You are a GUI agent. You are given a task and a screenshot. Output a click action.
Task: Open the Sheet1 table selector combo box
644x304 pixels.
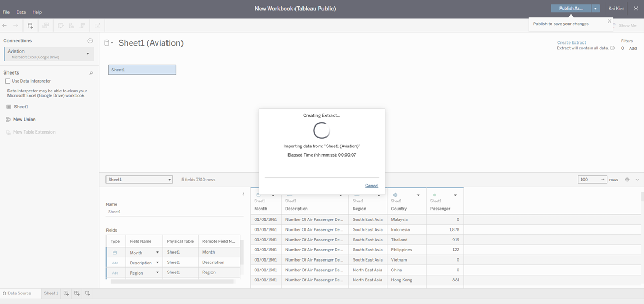[139, 180]
